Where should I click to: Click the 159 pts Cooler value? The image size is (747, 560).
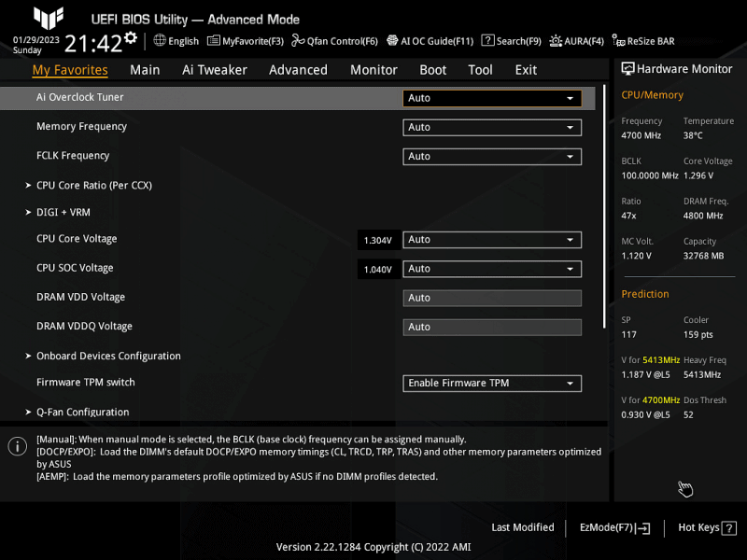click(x=698, y=335)
